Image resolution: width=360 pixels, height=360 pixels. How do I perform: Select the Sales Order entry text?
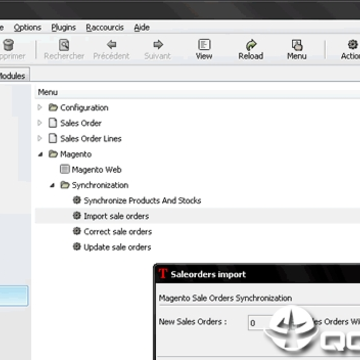point(81,123)
